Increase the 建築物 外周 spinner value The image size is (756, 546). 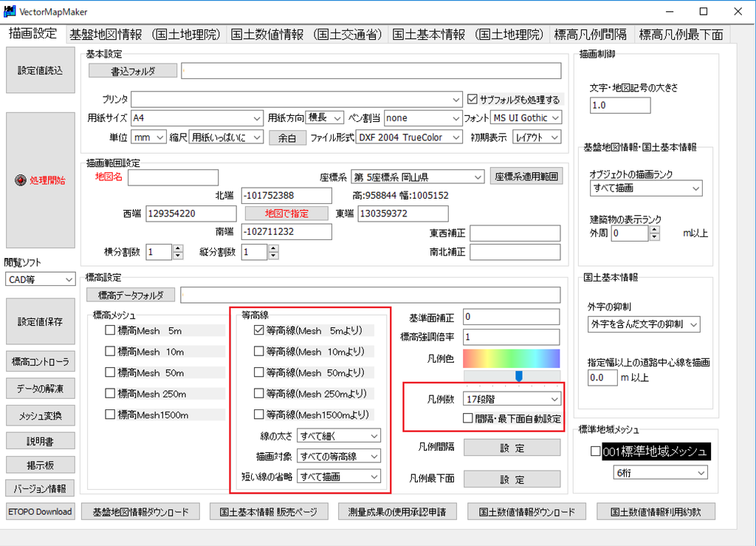click(x=654, y=230)
